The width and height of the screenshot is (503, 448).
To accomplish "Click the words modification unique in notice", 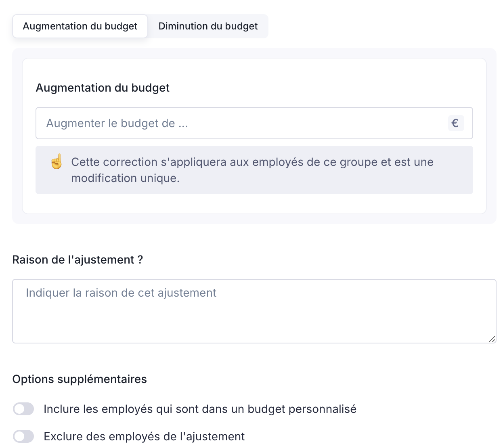I will 125,178.
